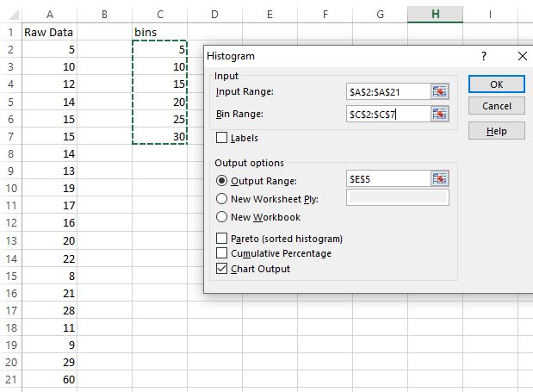This screenshot has width=533, height=392.
Task: Select column I header
Action: [x=490, y=15]
